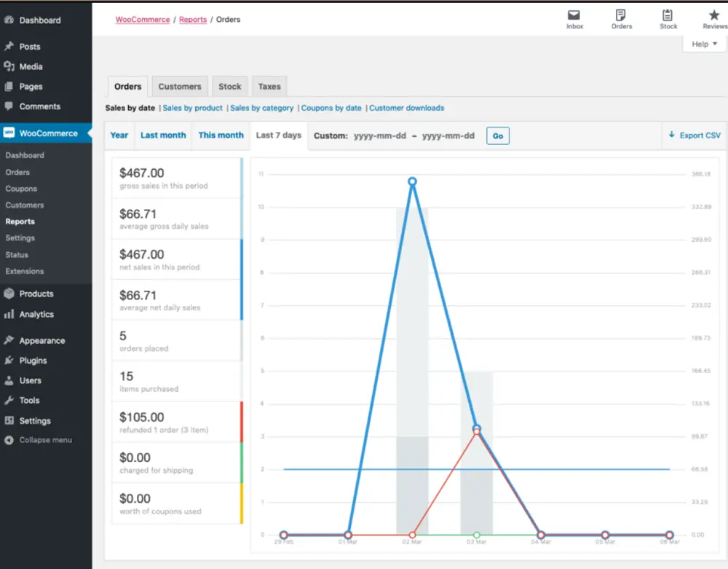Switch to the Customers tab
The width and height of the screenshot is (728, 569).
[x=180, y=86]
